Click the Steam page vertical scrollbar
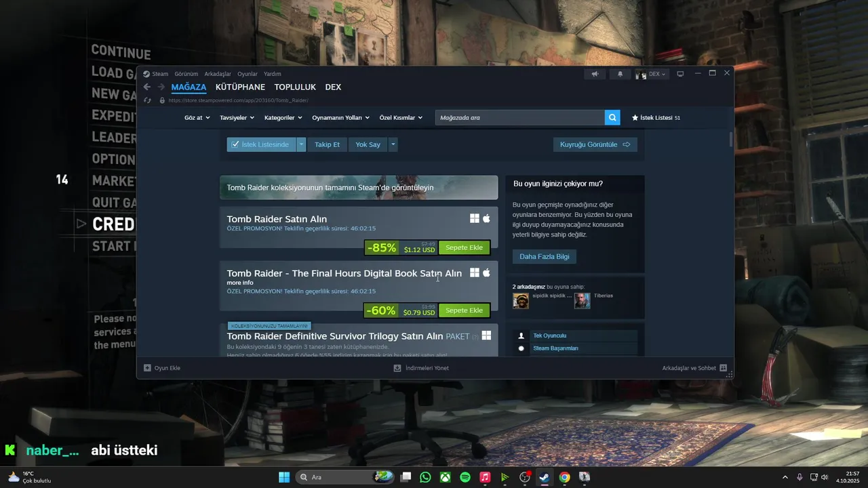Screen dimensions: 868x488 (x=730, y=139)
